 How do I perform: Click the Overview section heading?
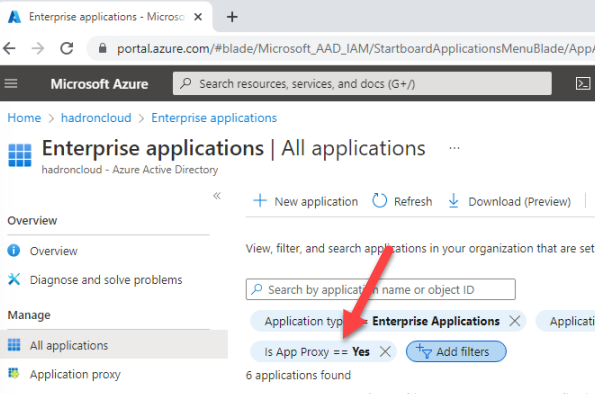coord(32,221)
